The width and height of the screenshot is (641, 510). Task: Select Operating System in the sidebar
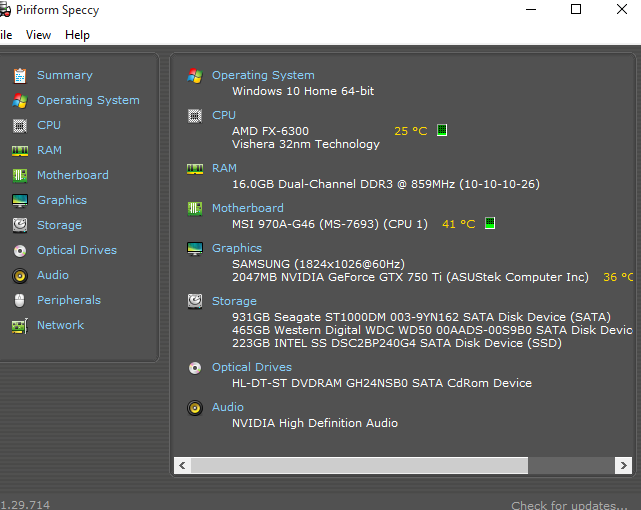[88, 100]
